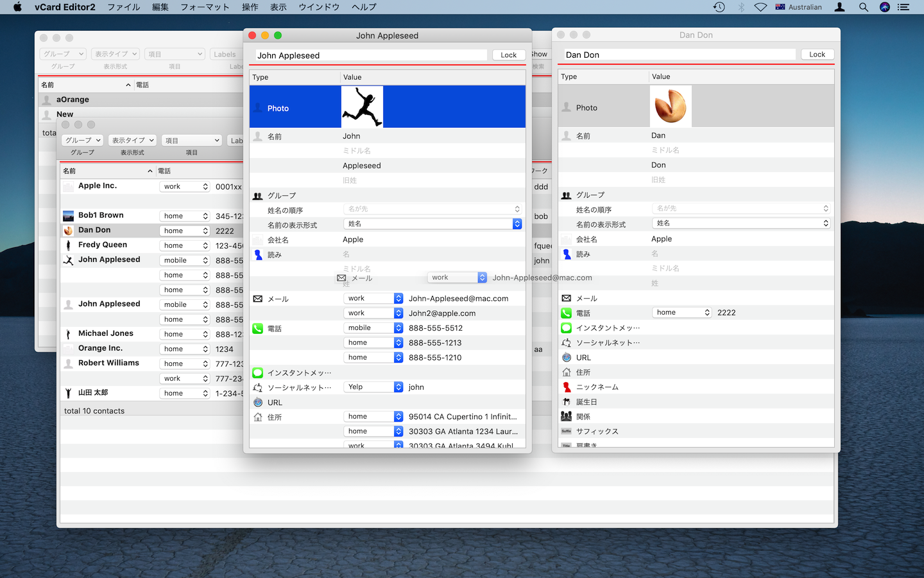
Task: Select Robert Williams in contact list
Action: [108, 363]
